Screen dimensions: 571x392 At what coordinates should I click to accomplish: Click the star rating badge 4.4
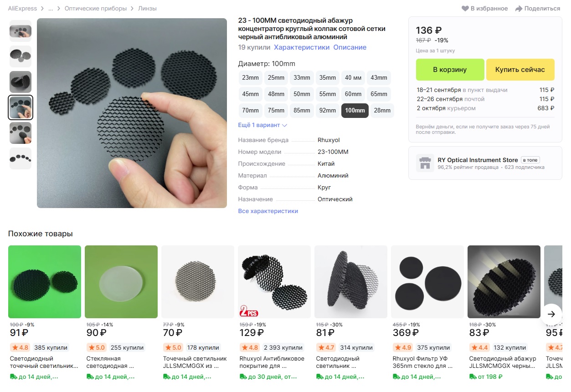point(479,347)
